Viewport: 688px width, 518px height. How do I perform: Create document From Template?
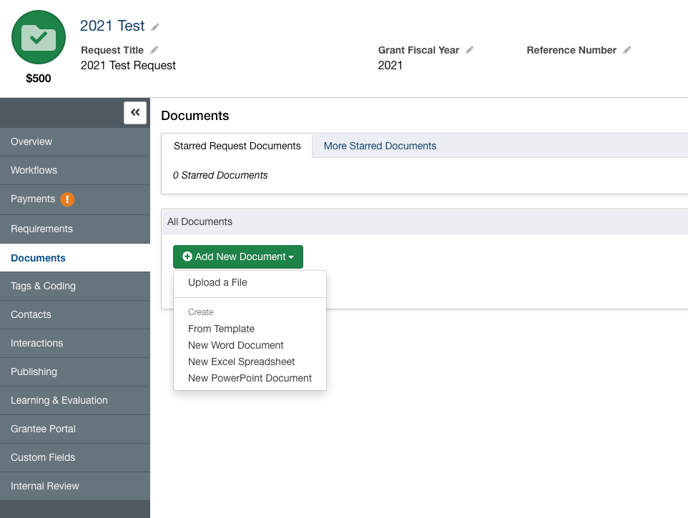click(x=250, y=329)
